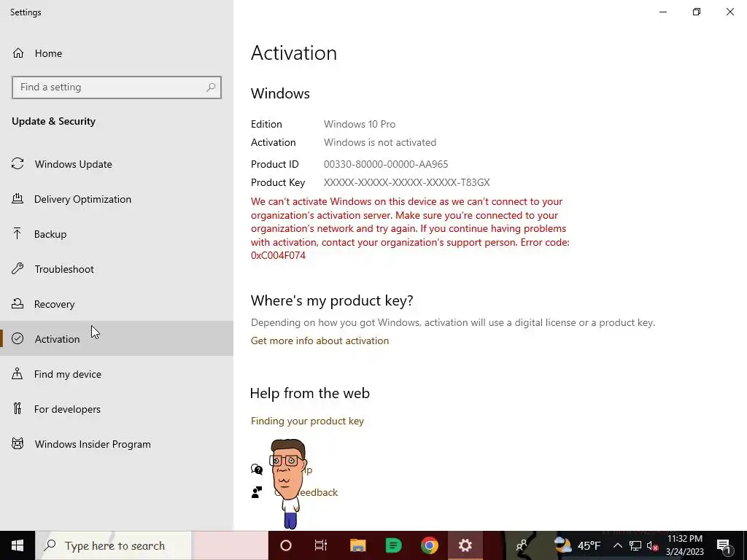Click the People icon on taskbar
747x560 pixels.
[x=522, y=545]
